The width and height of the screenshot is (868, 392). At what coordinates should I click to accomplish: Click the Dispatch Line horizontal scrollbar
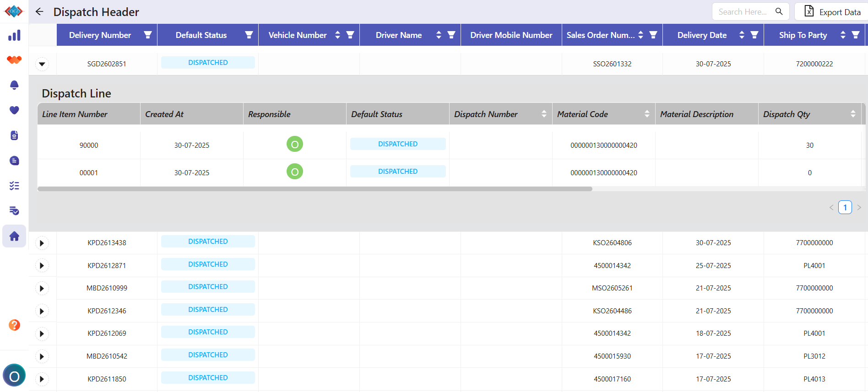pyautogui.click(x=315, y=188)
